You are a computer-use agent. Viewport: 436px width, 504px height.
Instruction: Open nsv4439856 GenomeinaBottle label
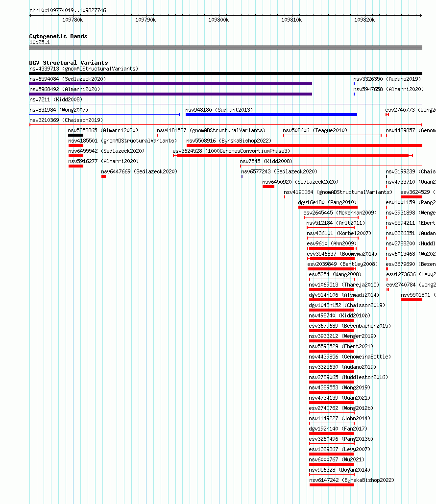(350, 357)
